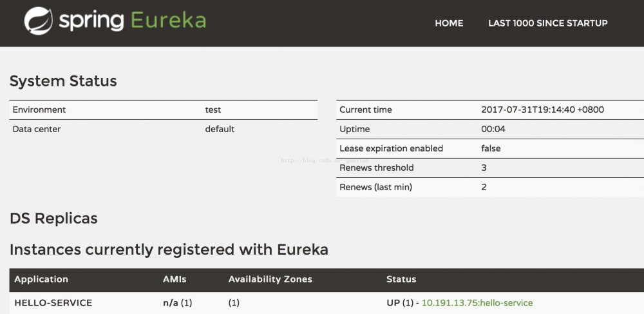The width and height of the screenshot is (644, 314).
Task: Click the Current time value
Action: 542,110
